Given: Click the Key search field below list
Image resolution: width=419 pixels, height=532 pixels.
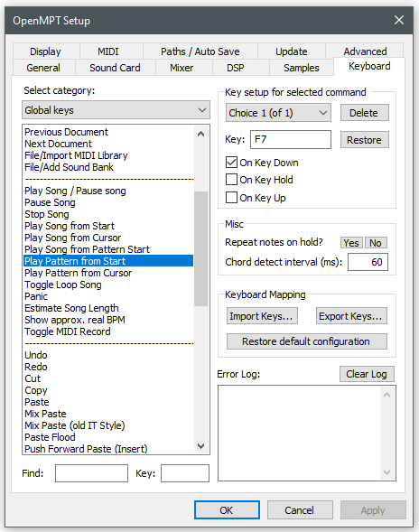Looking at the screenshot, I should (x=185, y=473).
